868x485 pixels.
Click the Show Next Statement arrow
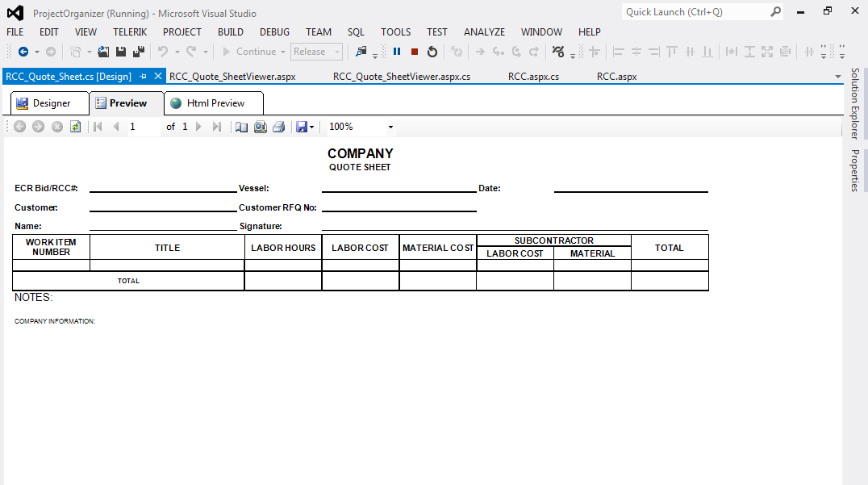click(480, 52)
